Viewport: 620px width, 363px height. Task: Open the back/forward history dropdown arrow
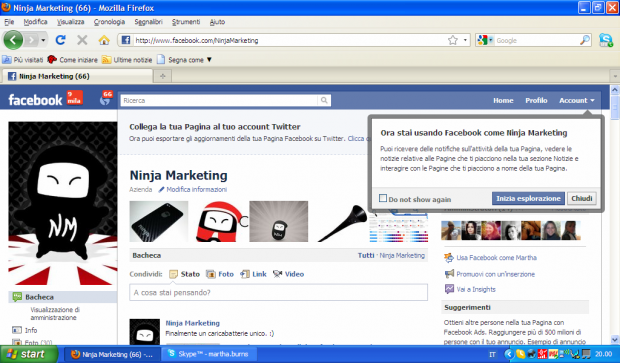point(43,40)
